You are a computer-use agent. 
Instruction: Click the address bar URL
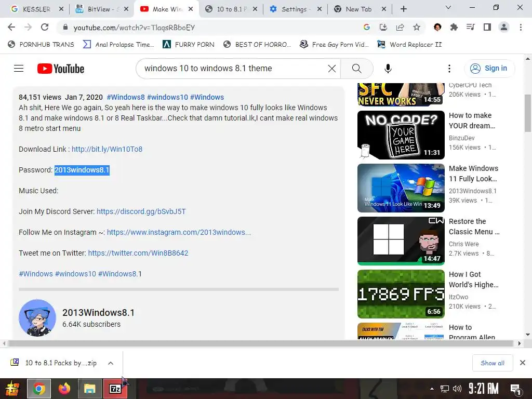pyautogui.click(x=134, y=28)
